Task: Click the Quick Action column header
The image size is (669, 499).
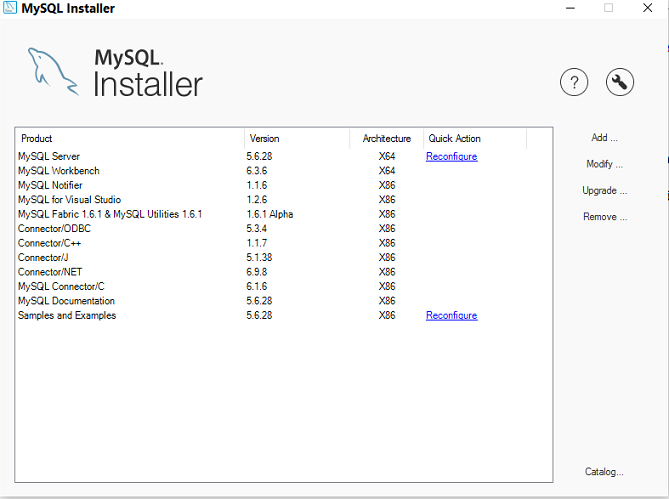Action: click(x=475, y=139)
